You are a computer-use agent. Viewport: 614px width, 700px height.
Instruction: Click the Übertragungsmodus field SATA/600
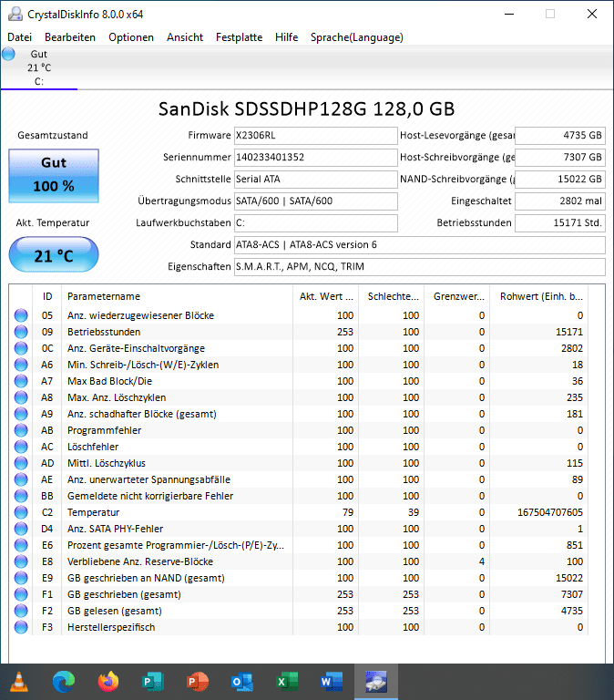pos(316,201)
